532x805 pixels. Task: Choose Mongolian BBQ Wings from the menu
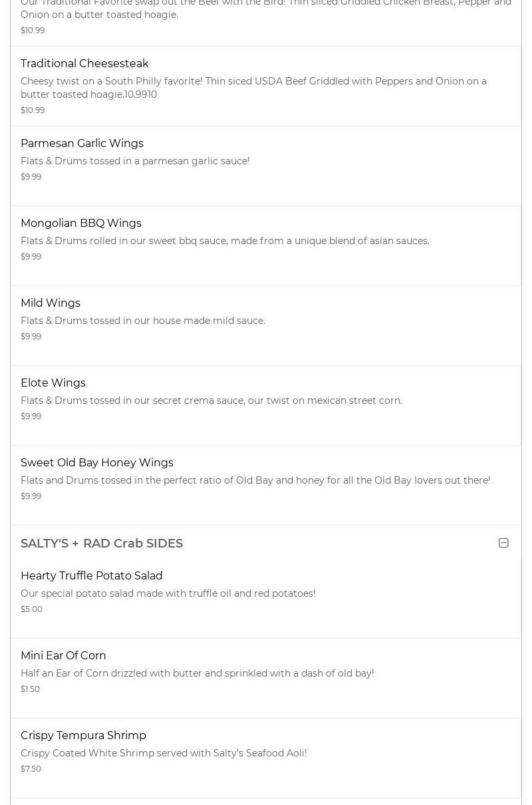click(x=81, y=224)
